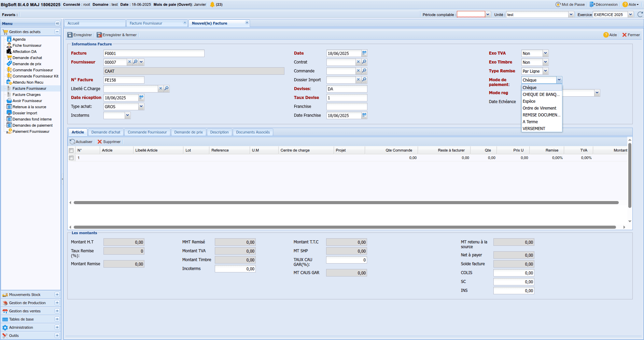The height and width of the screenshot is (340, 644).
Task: Open Agenda in the purchases menu
Action: 19,39
